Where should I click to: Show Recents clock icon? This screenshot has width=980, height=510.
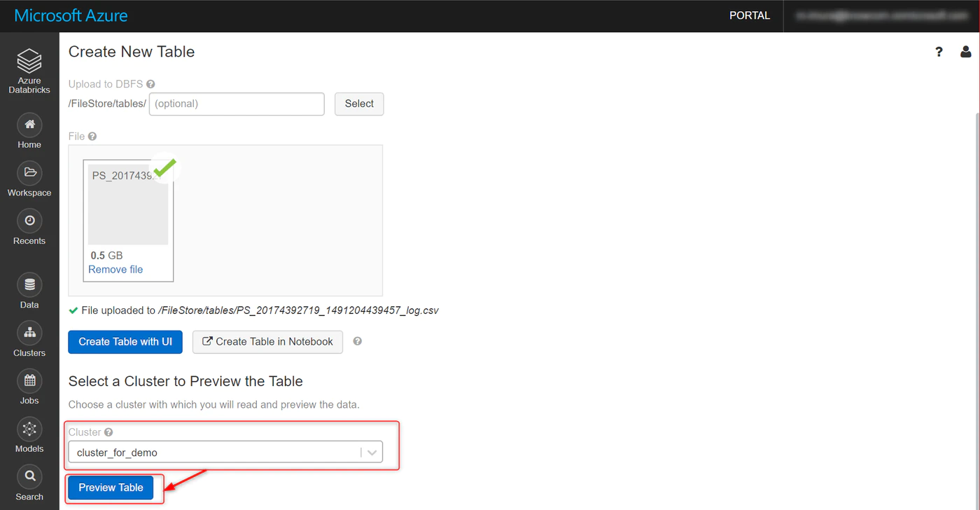(x=29, y=221)
